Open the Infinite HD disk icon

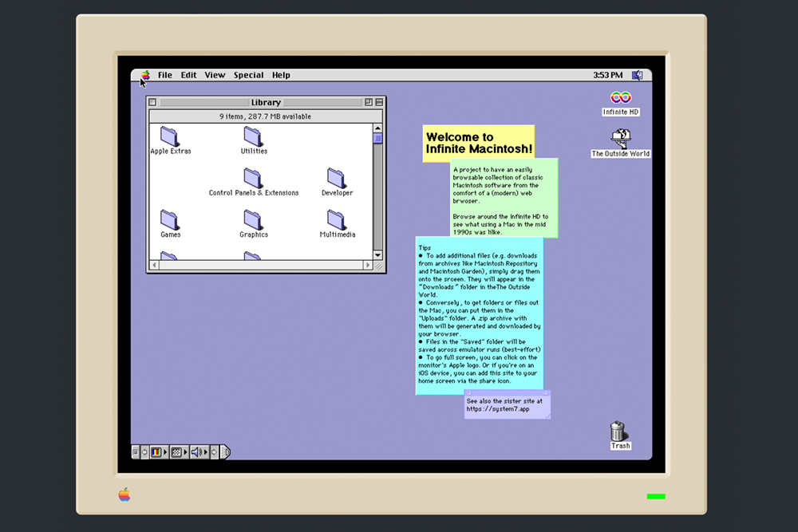(x=620, y=98)
